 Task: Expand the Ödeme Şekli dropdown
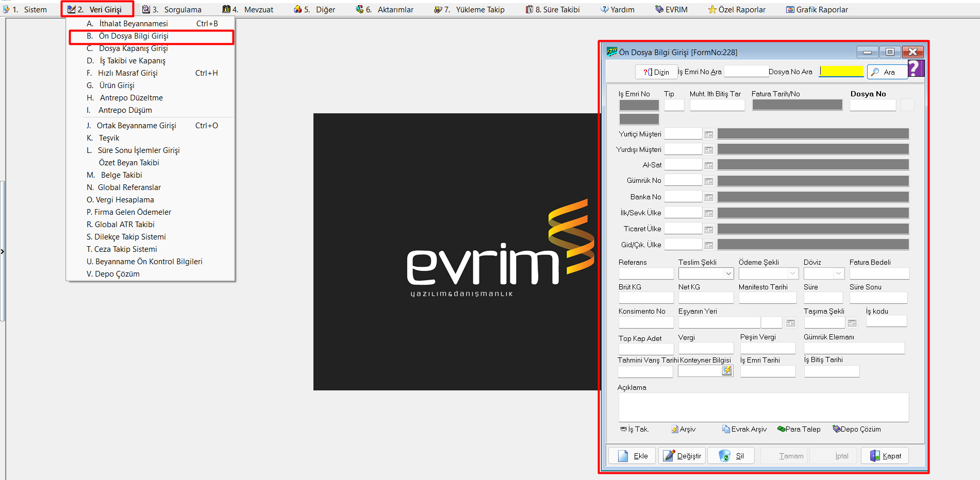(x=793, y=273)
